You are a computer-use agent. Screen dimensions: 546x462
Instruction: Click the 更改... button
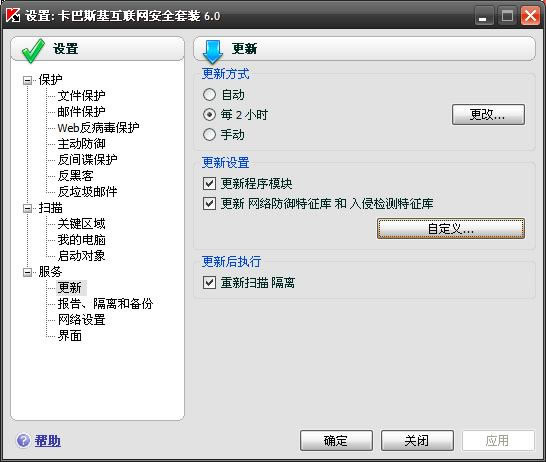pos(488,114)
